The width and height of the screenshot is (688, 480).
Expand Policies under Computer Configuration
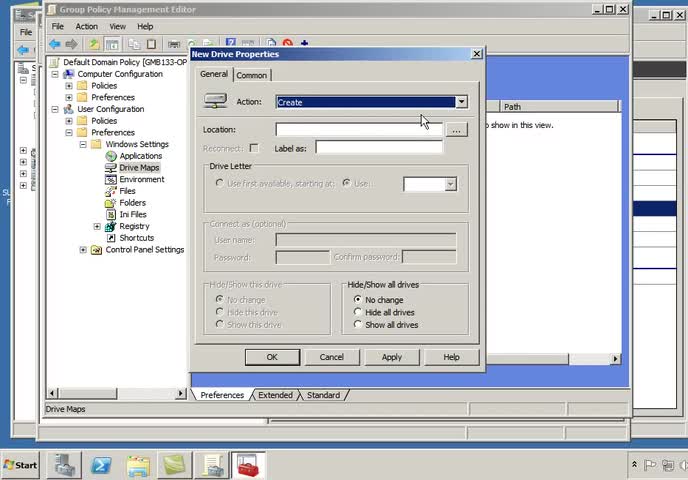(x=69, y=86)
